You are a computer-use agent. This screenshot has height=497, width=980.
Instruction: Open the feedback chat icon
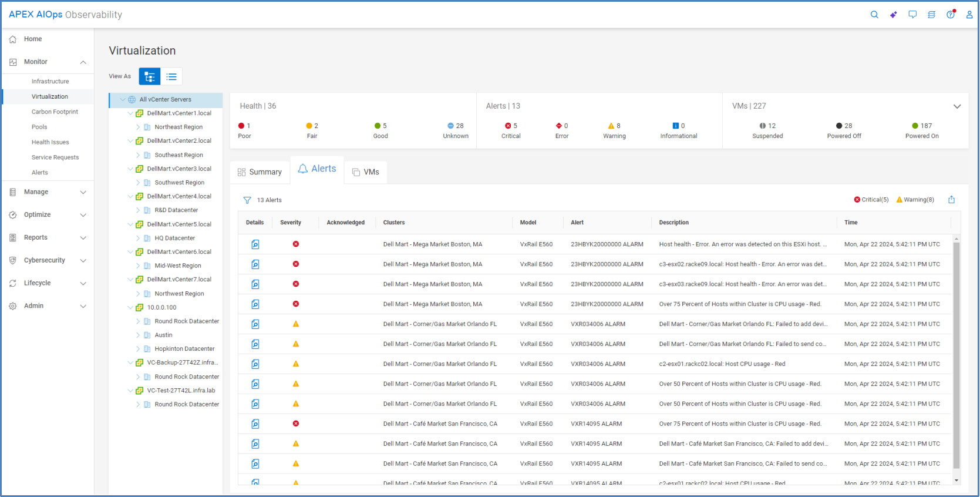[x=912, y=15]
